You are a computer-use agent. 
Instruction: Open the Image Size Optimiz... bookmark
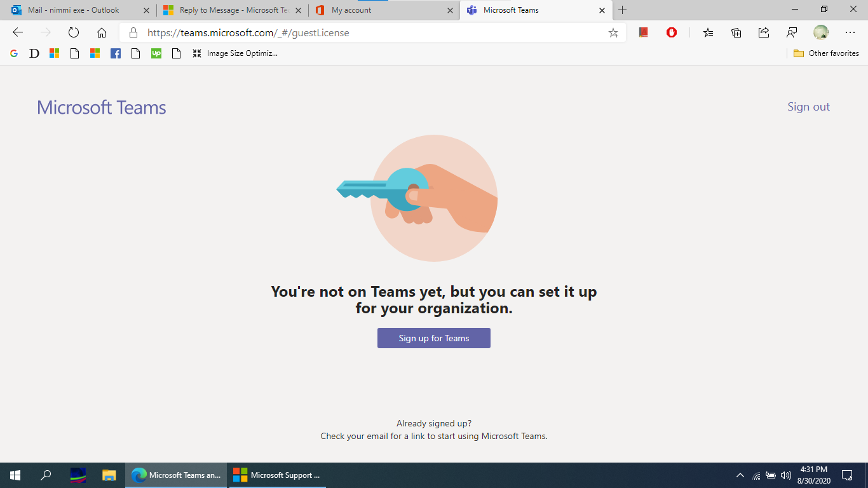(x=235, y=53)
